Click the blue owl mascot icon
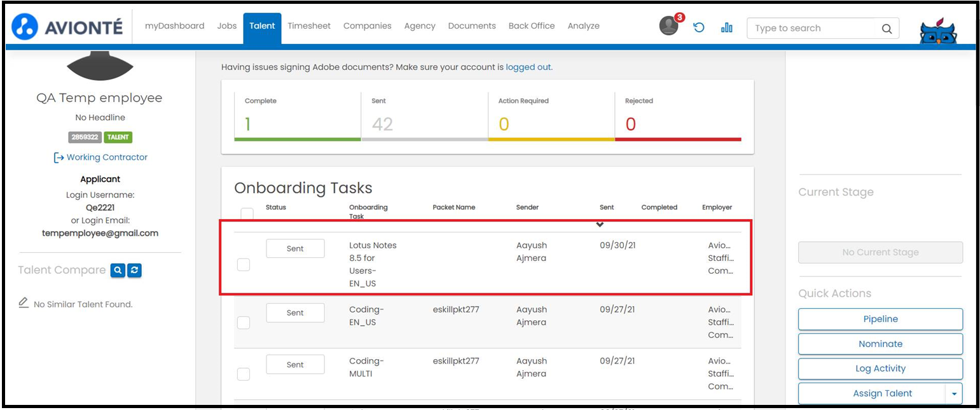 click(939, 32)
